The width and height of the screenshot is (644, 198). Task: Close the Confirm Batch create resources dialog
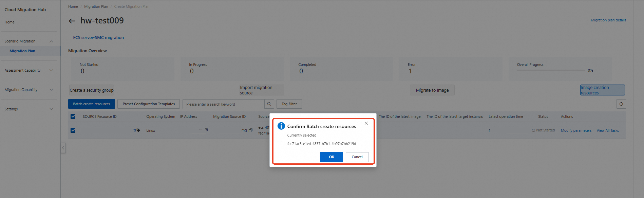click(x=366, y=123)
